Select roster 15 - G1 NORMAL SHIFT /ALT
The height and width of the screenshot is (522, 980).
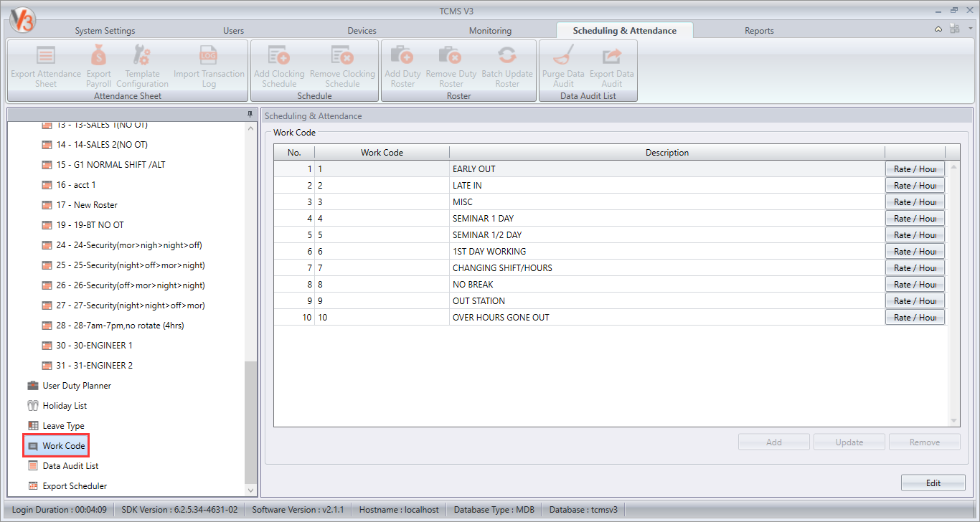coord(110,165)
